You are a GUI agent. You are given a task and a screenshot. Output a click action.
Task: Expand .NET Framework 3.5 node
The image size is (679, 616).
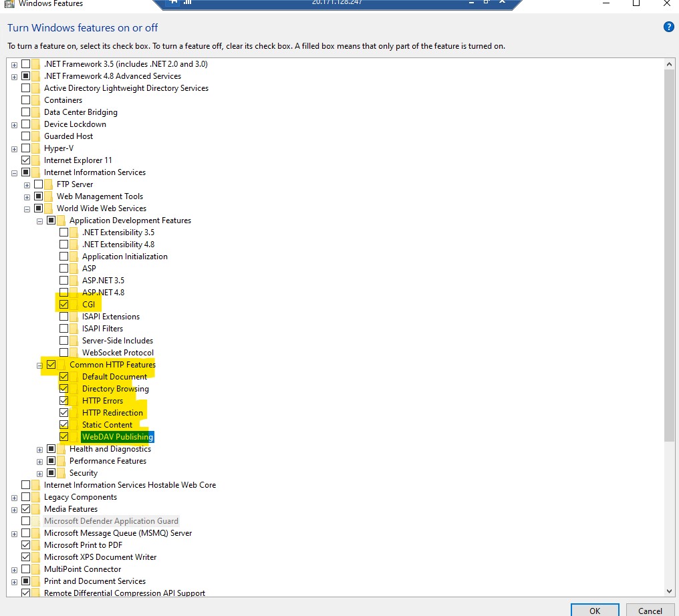pos(14,65)
